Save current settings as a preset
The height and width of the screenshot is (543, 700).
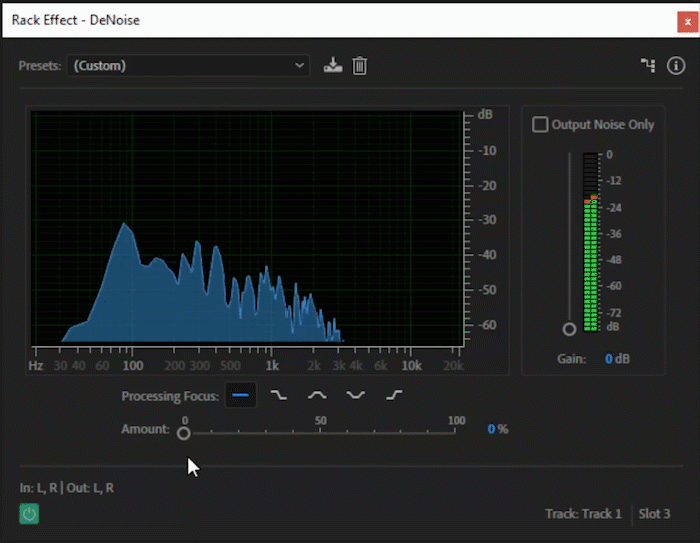click(x=333, y=66)
